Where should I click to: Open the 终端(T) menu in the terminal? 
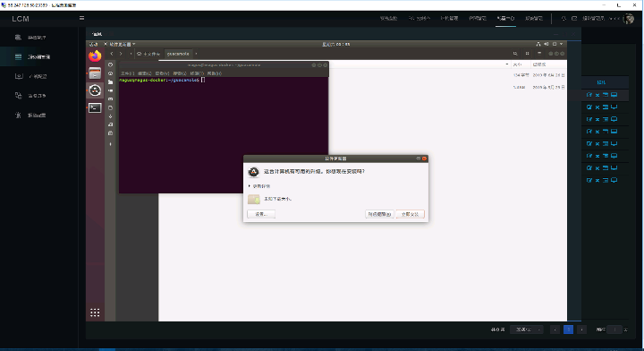point(197,73)
